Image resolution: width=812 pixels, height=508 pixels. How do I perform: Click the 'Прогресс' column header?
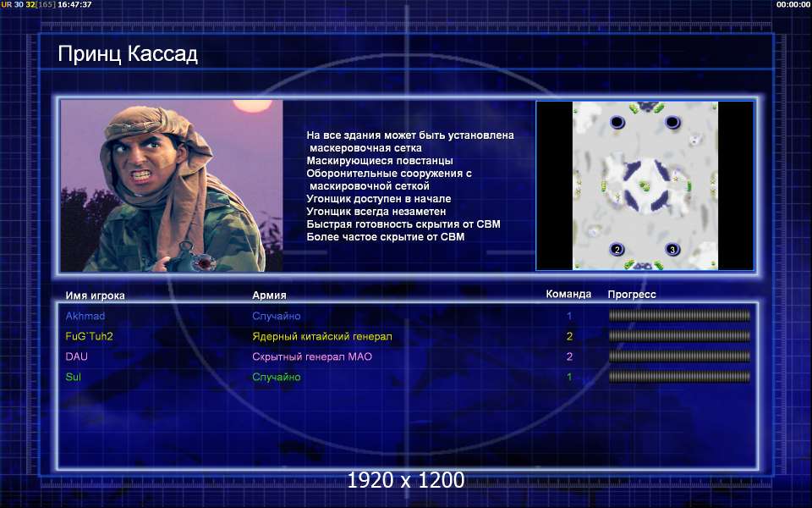(632, 295)
